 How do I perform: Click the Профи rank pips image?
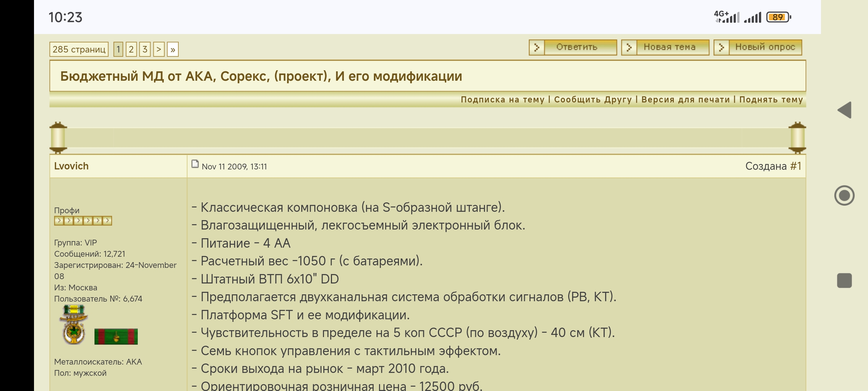point(83,221)
